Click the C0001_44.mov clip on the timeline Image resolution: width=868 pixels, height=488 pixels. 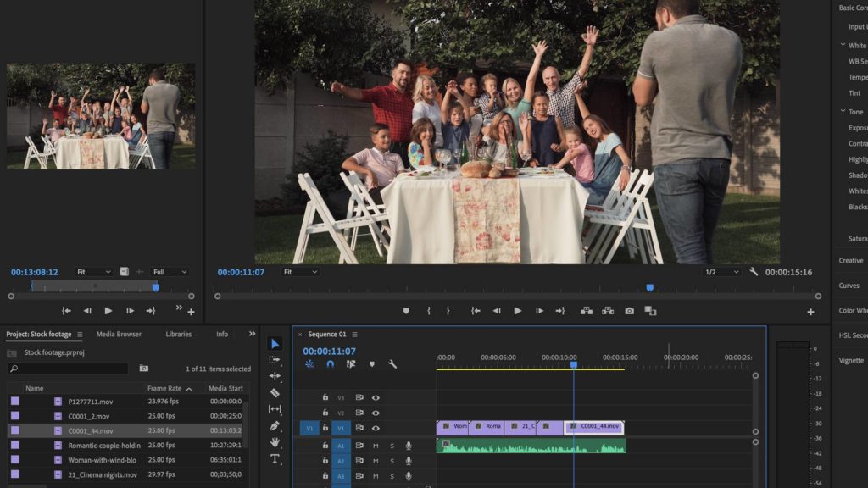click(x=595, y=426)
